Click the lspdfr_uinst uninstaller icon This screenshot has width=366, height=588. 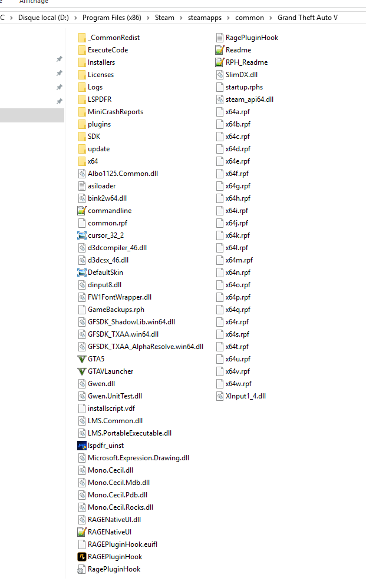81,446
